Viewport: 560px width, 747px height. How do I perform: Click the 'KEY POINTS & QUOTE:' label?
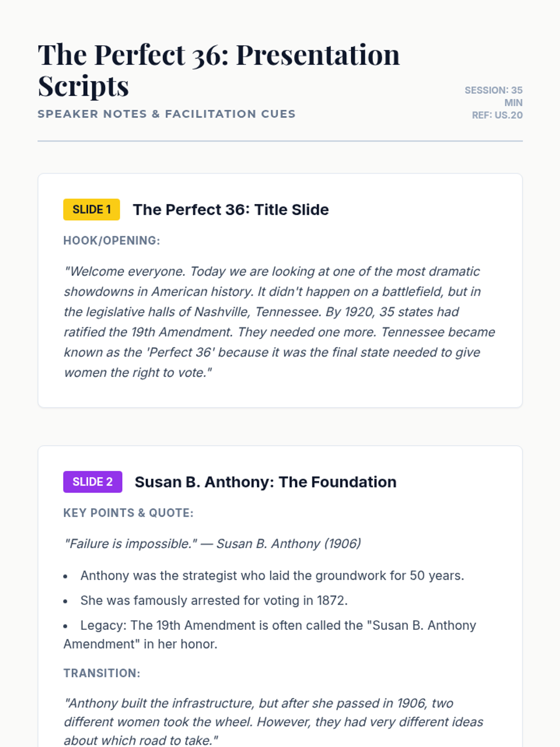click(128, 513)
